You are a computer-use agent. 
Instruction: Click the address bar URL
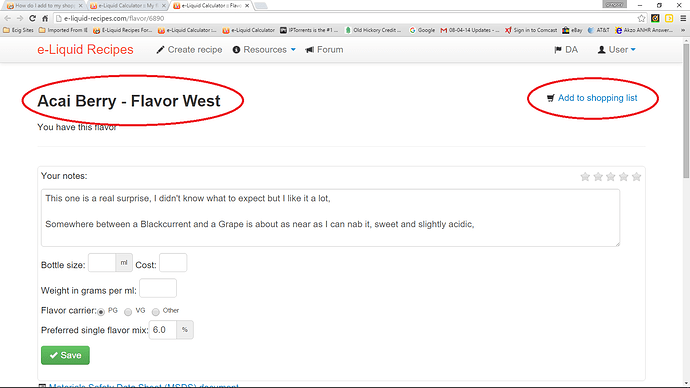click(114, 18)
